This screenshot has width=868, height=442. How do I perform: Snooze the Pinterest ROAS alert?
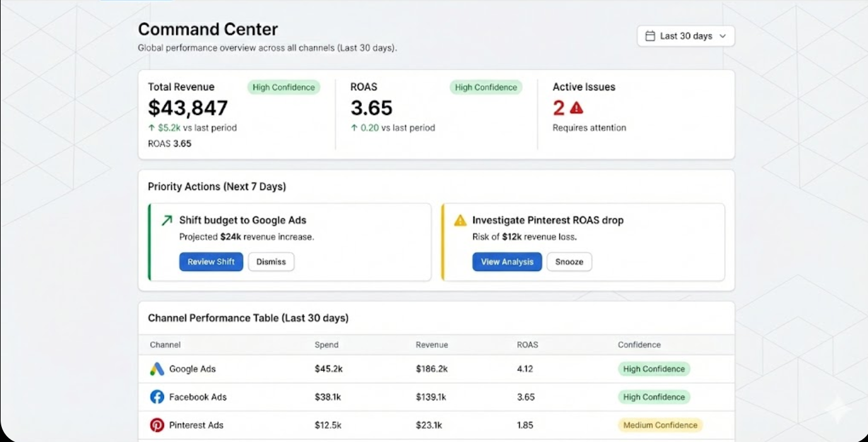point(569,262)
